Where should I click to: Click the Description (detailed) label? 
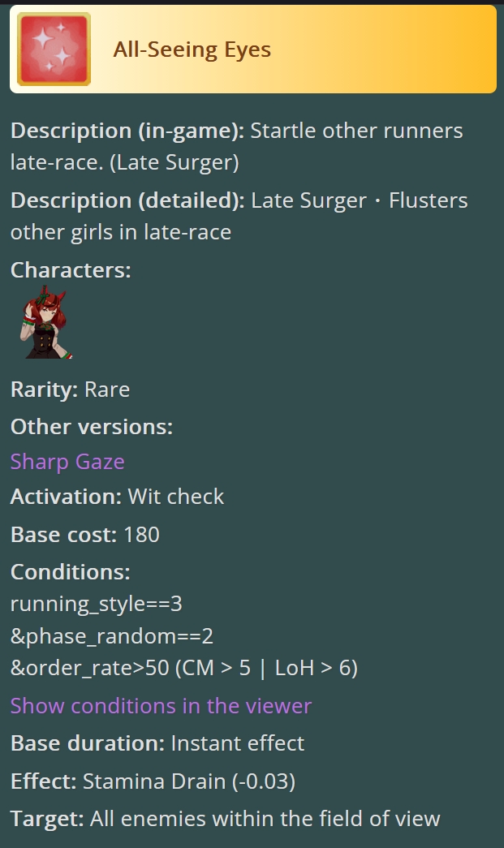coord(127,200)
